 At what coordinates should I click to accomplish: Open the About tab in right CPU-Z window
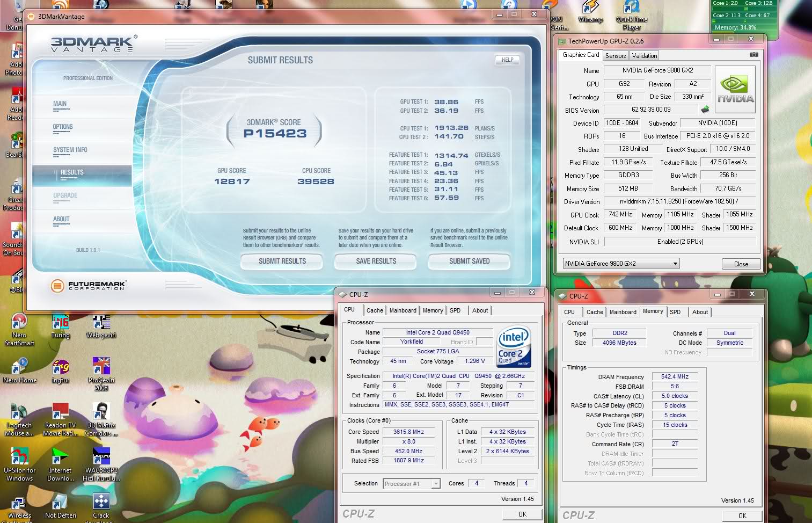click(x=700, y=312)
